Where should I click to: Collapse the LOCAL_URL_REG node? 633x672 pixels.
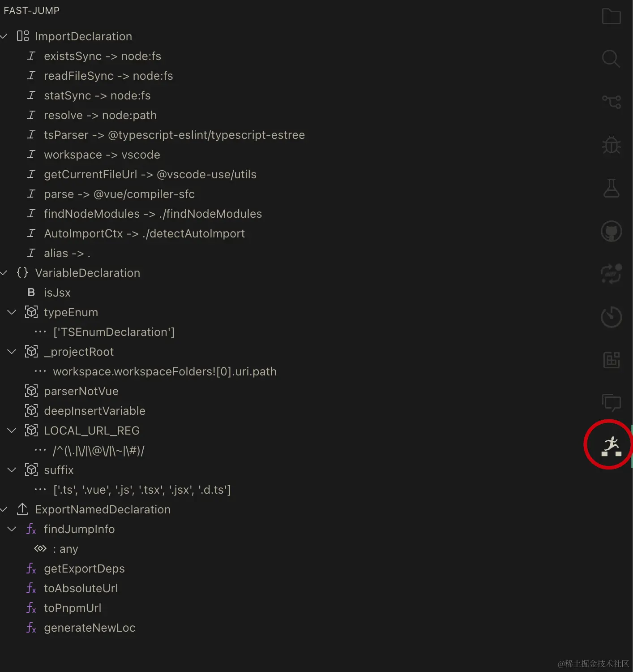pyautogui.click(x=12, y=431)
